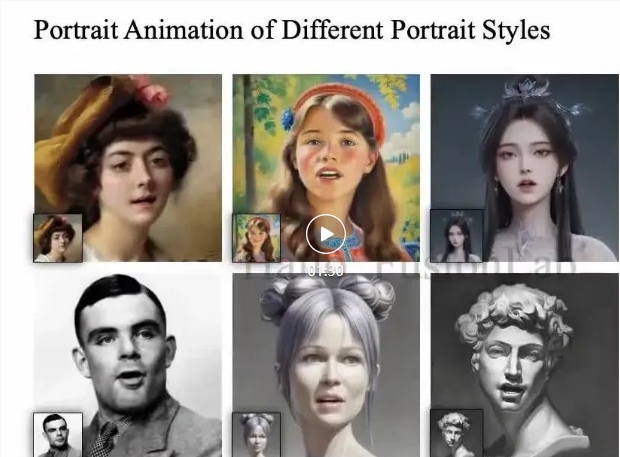The height and width of the screenshot is (457, 620).
Task: Click small inset of yellow hat woman
Action: coord(58,238)
